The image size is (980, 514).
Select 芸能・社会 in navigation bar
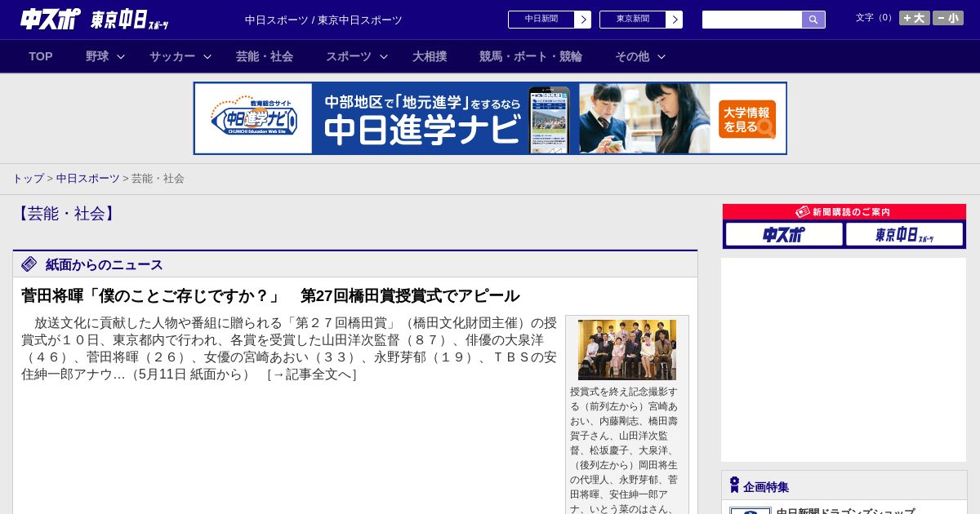pyautogui.click(x=265, y=56)
